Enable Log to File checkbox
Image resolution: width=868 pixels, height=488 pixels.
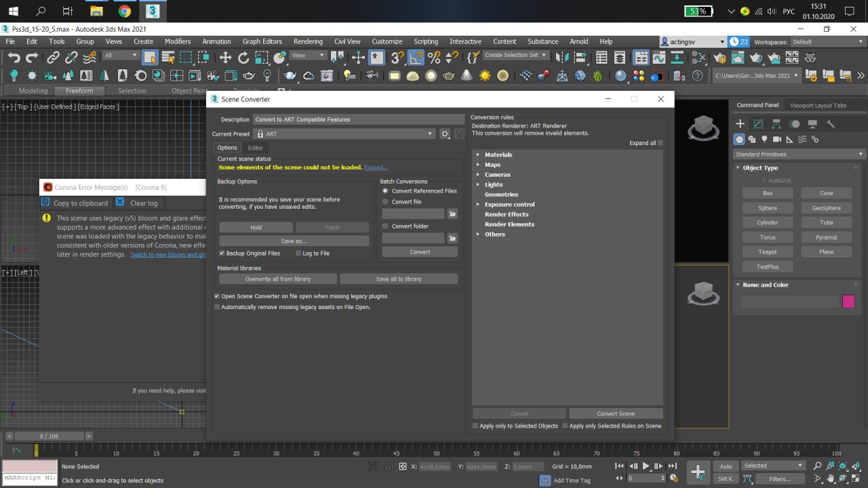point(298,253)
